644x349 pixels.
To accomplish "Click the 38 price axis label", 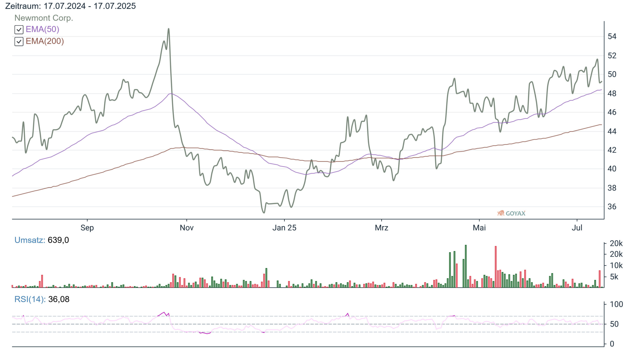I will [x=612, y=188].
